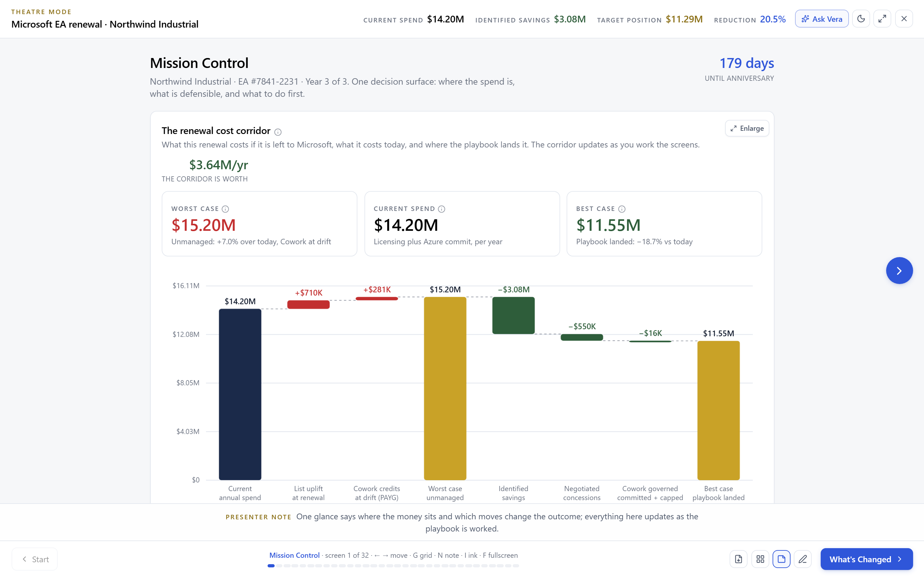924x577 pixels.
Task: Jump to second dot in progress indicator
Action: click(279, 566)
